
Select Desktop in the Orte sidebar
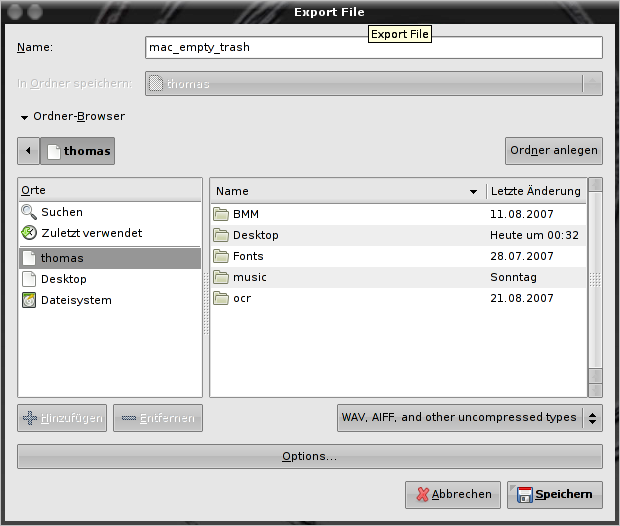110,279
